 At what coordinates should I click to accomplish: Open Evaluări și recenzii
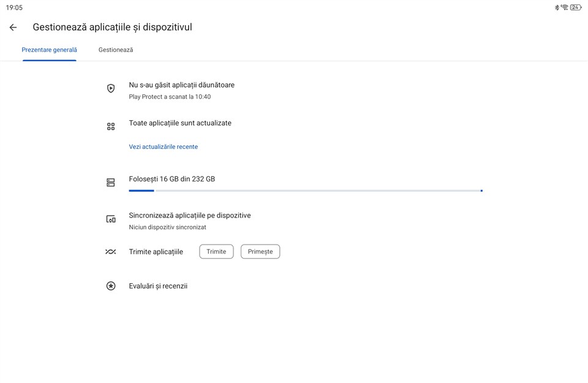click(x=158, y=286)
